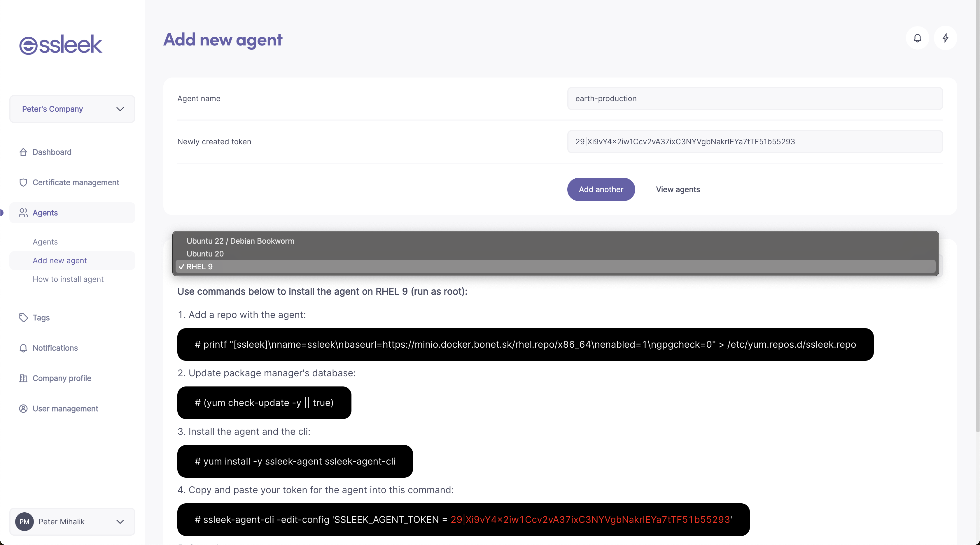The height and width of the screenshot is (545, 980).
Task: Click '3. Install the agent and the cli' step
Action: click(244, 432)
